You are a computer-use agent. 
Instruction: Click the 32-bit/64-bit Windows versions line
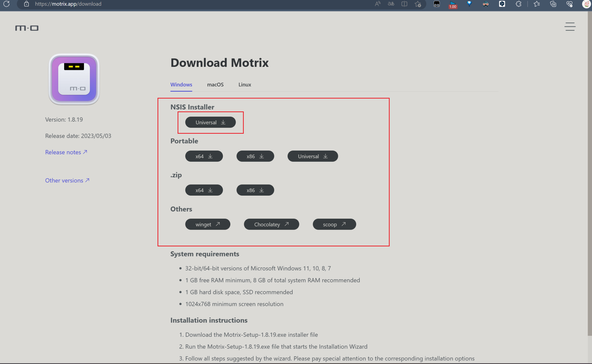click(x=258, y=268)
